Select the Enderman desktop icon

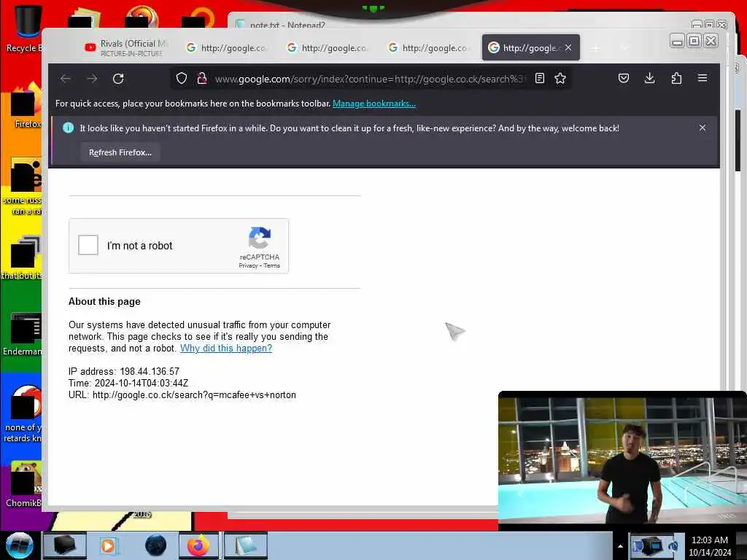tap(24, 334)
